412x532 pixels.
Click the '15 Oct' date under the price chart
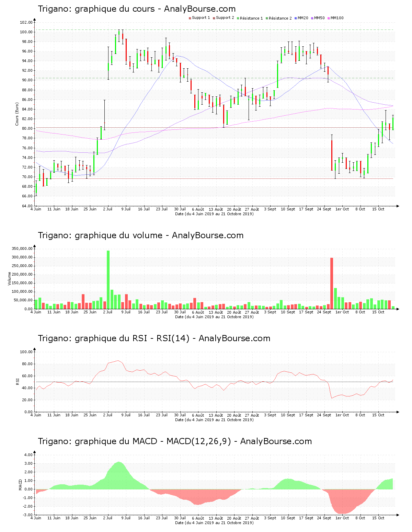(378, 209)
